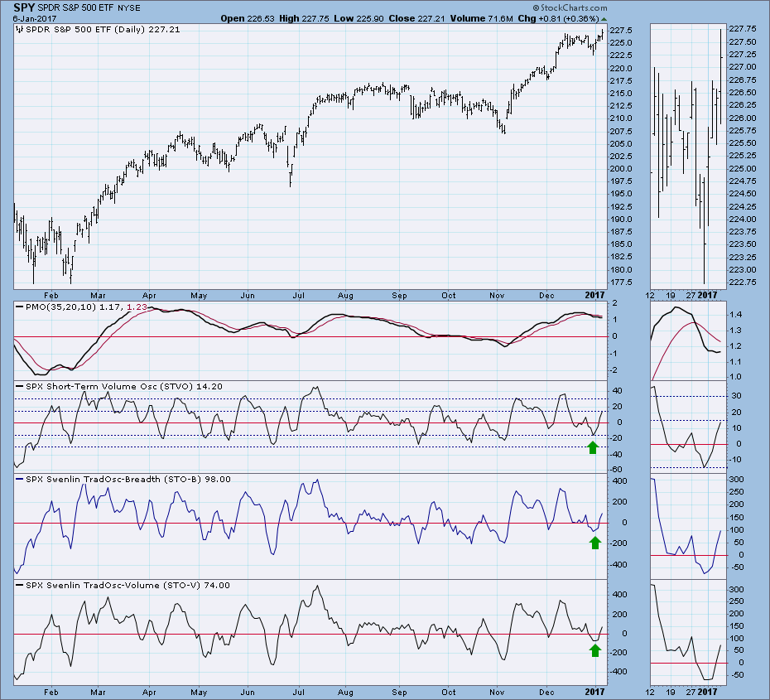Click the PMO(35,20,10) legend label
Screen dimensions: 770x700
[x=61, y=307]
